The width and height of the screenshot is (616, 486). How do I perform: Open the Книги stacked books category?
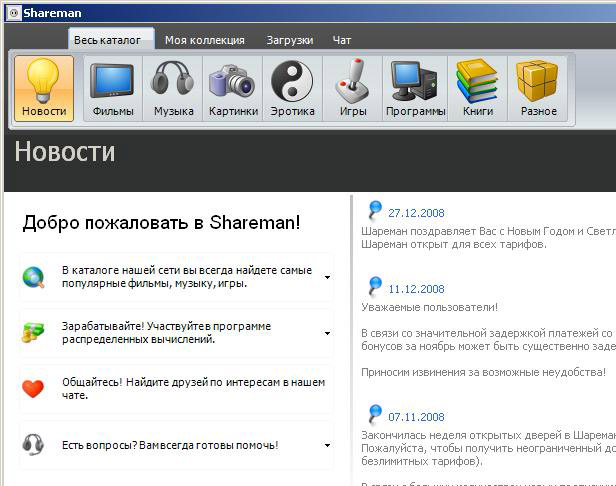(478, 88)
